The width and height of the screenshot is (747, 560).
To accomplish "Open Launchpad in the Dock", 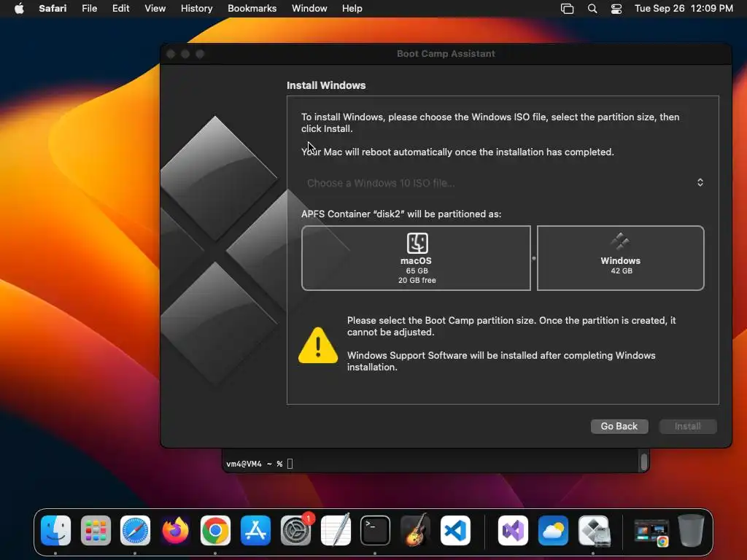I will tap(96, 531).
